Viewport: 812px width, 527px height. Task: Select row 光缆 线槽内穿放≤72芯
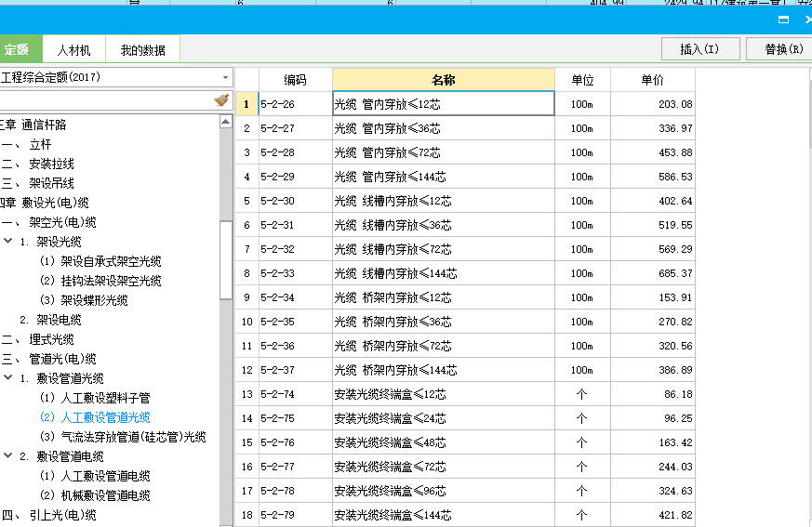(x=444, y=249)
